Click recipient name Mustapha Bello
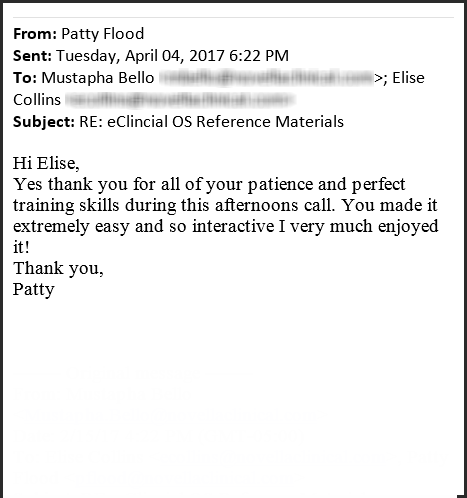 tap(98, 78)
